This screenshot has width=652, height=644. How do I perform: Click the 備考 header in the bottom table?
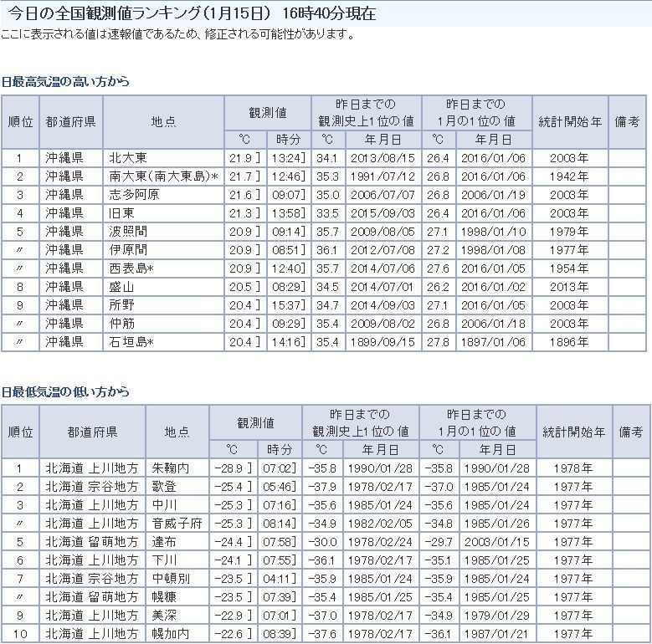pos(631,432)
